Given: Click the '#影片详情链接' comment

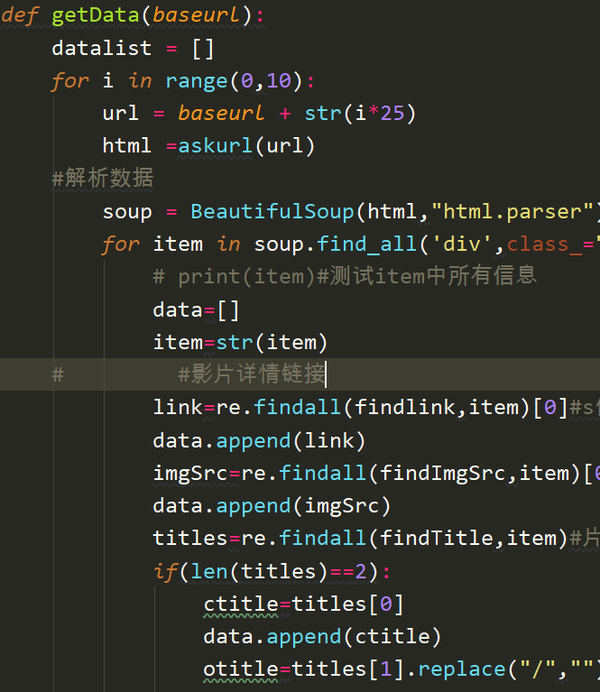Looking at the screenshot, I should click(x=251, y=374).
